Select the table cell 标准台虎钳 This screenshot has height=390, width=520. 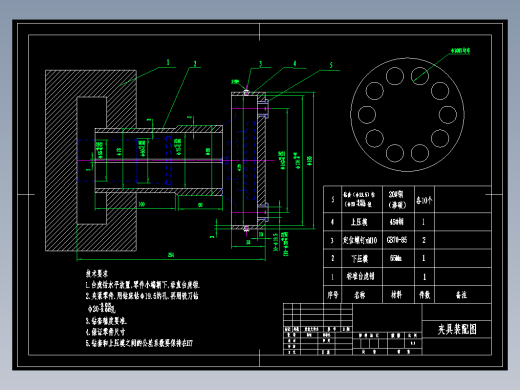tap(360, 276)
